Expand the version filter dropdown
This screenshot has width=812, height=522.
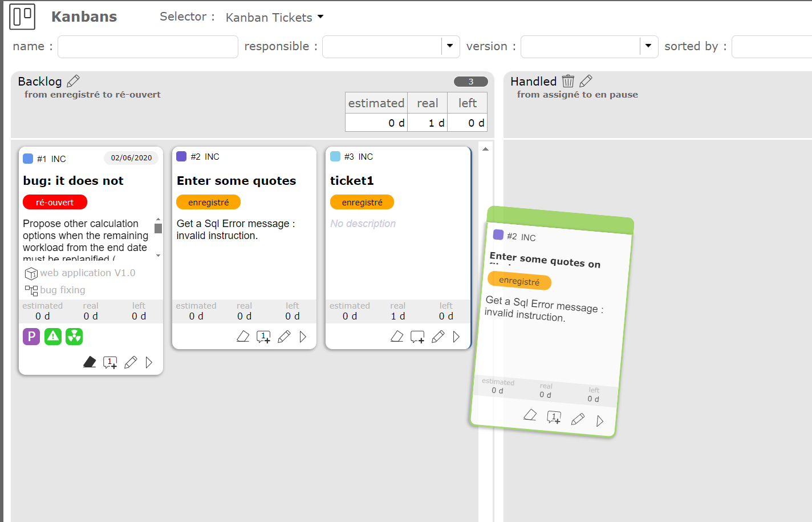(x=648, y=46)
